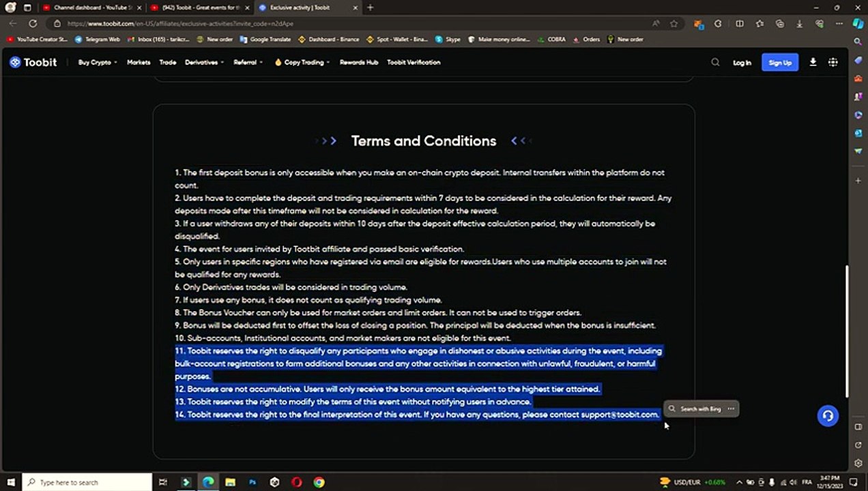Show hidden system tray icons chevron

coord(740,482)
